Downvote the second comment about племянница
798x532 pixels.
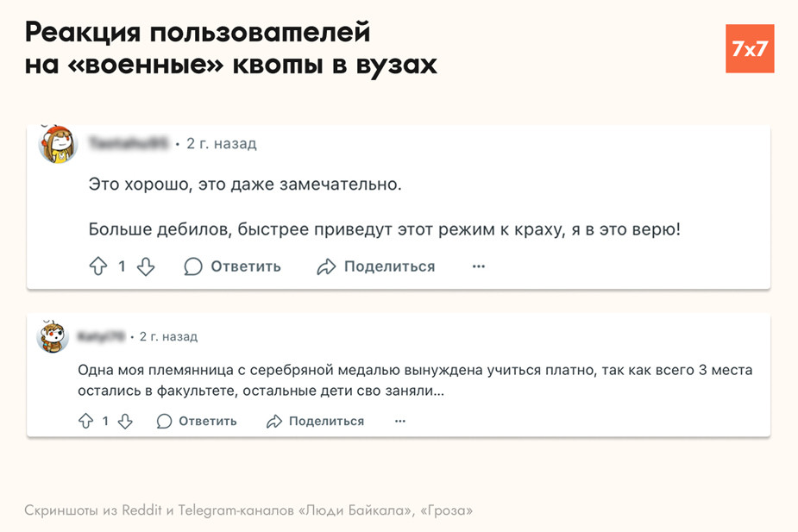(x=125, y=422)
